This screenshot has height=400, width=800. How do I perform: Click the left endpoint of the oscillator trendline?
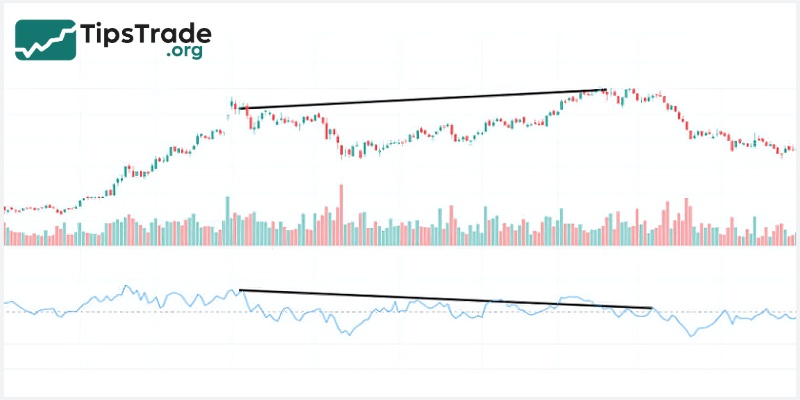pyautogui.click(x=241, y=290)
